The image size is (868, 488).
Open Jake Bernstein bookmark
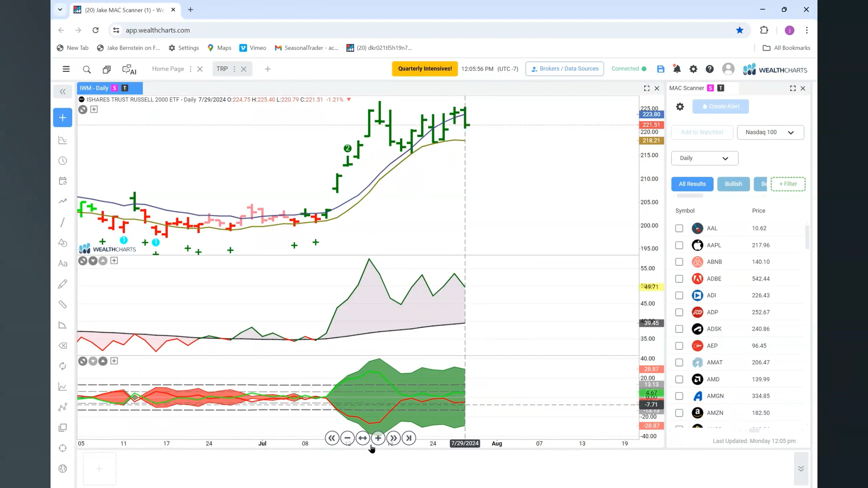pyautogui.click(x=128, y=48)
